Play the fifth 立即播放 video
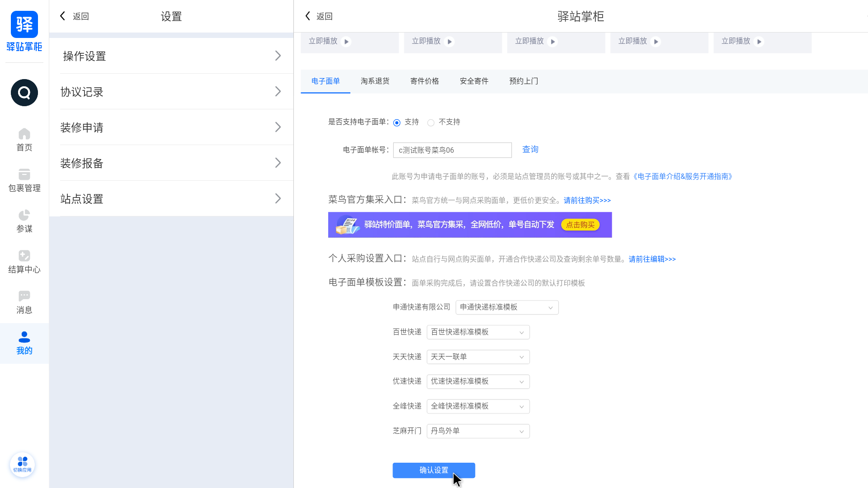This screenshot has width=868, height=488. (759, 42)
